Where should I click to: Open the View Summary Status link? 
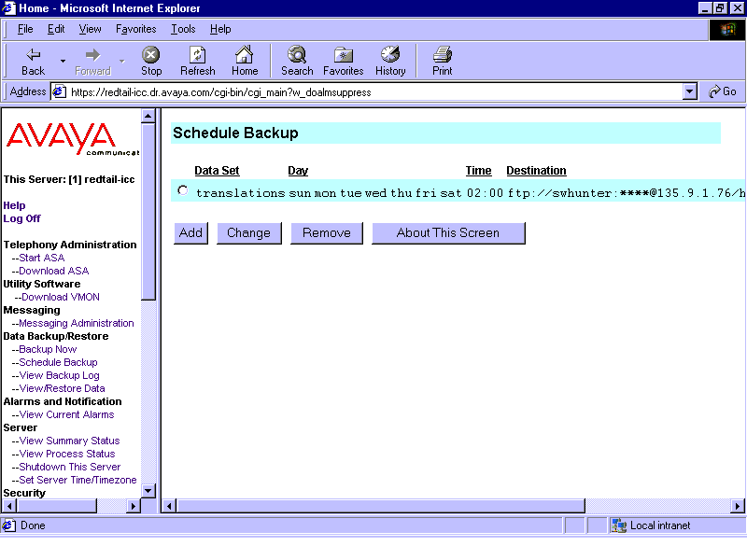pos(69,441)
